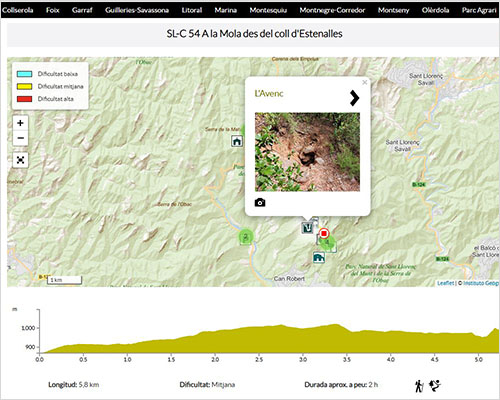Select the house marker near Serra de la Mata
This screenshot has width=500, height=400.
tap(237, 141)
